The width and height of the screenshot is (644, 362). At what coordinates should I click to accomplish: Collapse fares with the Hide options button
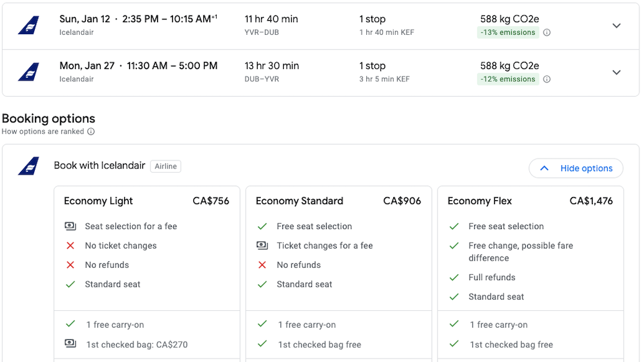pos(576,169)
